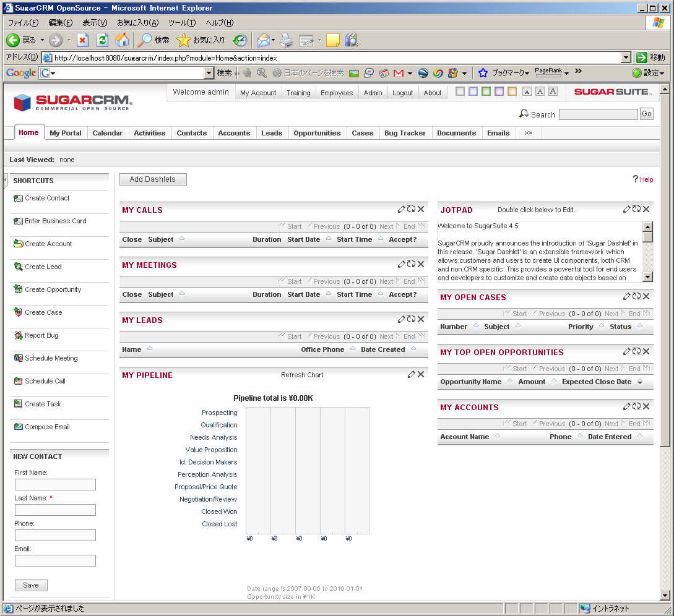Close the My Leads dashlet
Screen dimensions: 674x616
[x=421, y=319]
